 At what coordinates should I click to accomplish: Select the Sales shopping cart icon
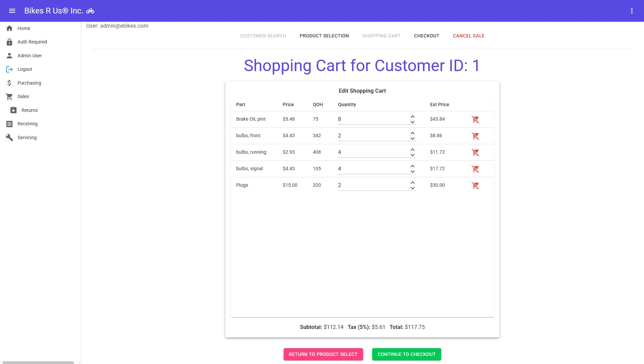coord(9,96)
